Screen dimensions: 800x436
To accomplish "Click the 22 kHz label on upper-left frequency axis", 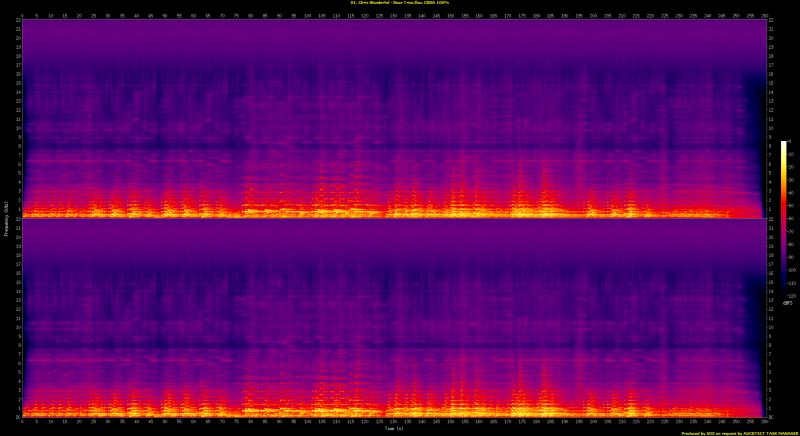I will [x=16, y=22].
